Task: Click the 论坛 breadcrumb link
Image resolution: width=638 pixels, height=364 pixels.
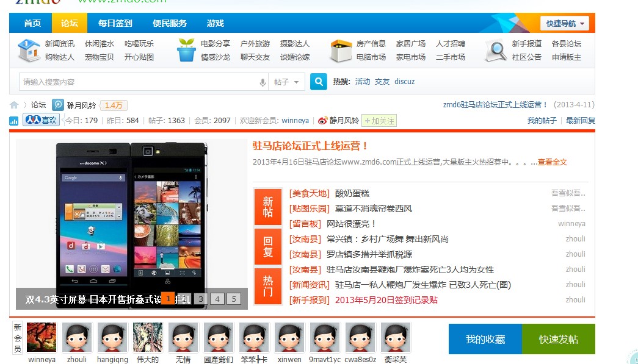Action: coord(38,105)
